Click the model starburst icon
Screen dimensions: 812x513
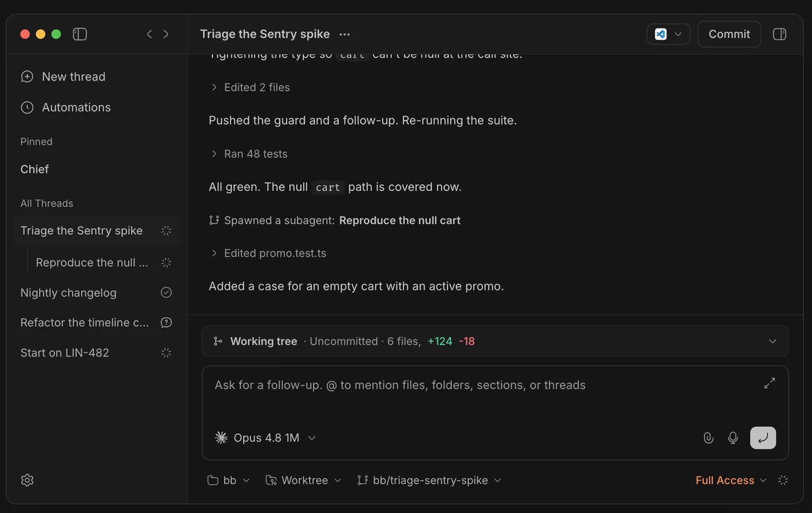pyautogui.click(x=221, y=438)
